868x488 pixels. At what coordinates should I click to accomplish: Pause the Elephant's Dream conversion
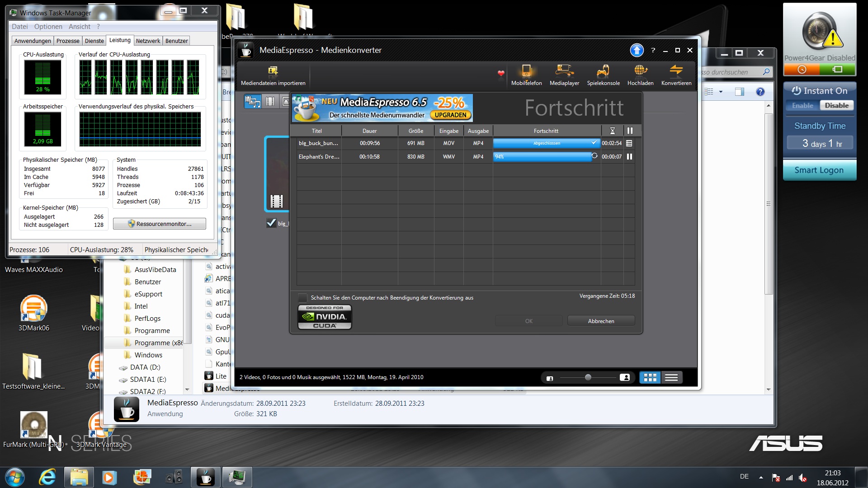point(629,157)
